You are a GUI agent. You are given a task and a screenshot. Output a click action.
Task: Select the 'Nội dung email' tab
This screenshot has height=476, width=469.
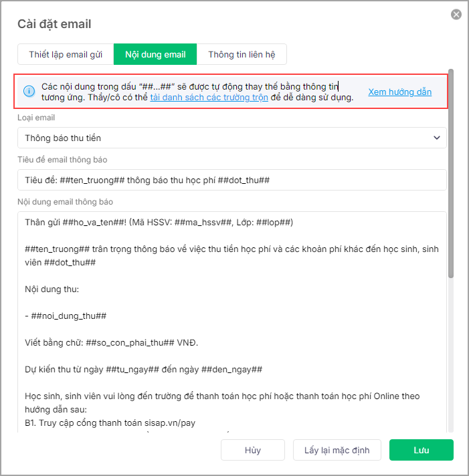tap(155, 54)
